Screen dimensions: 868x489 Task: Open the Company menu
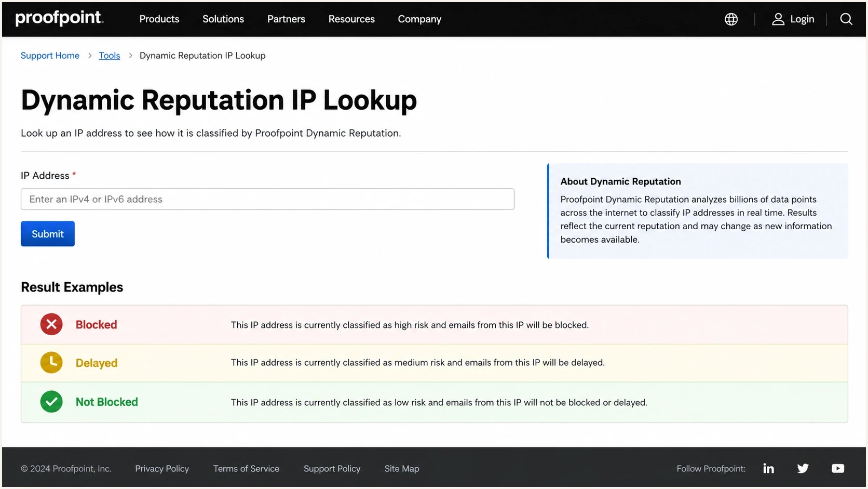[x=419, y=19]
